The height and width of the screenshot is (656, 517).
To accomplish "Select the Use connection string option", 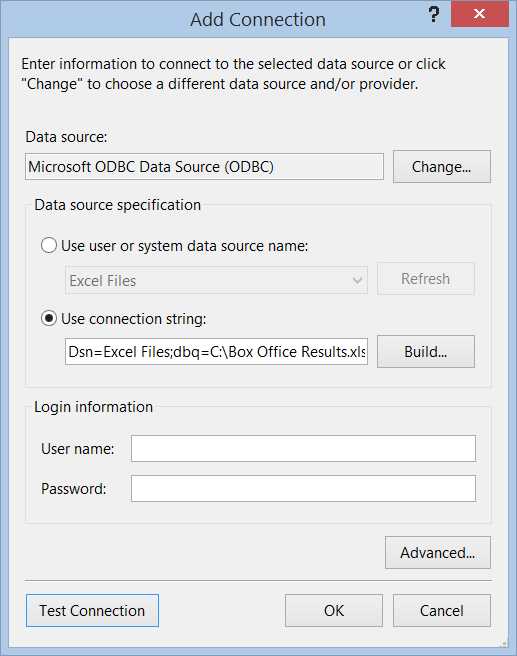I will point(49,319).
